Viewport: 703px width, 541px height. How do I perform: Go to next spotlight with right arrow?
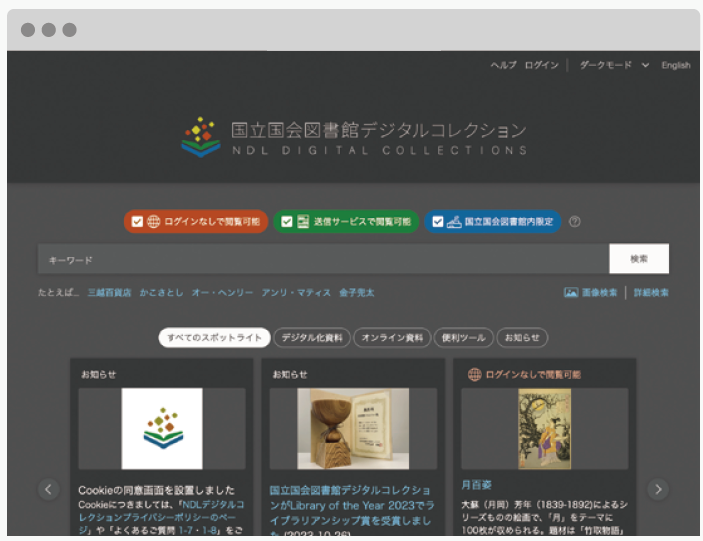click(658, 489)
